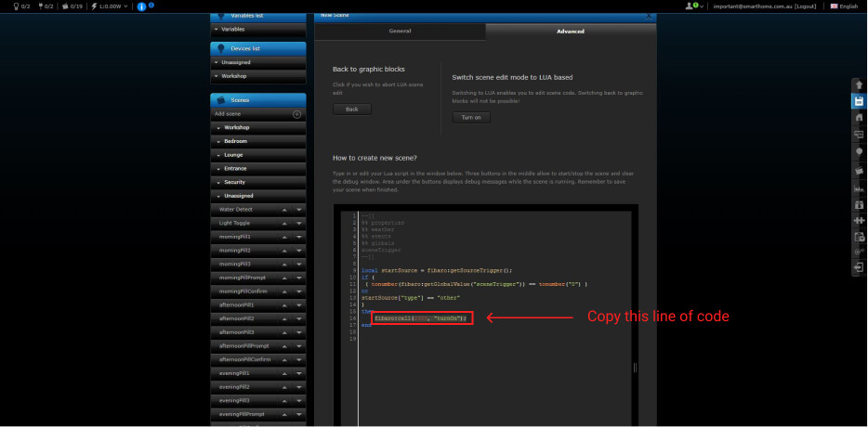Move morningPillConfirm scene down
This screenshot has height=427, width=868.
click(299, 291)
